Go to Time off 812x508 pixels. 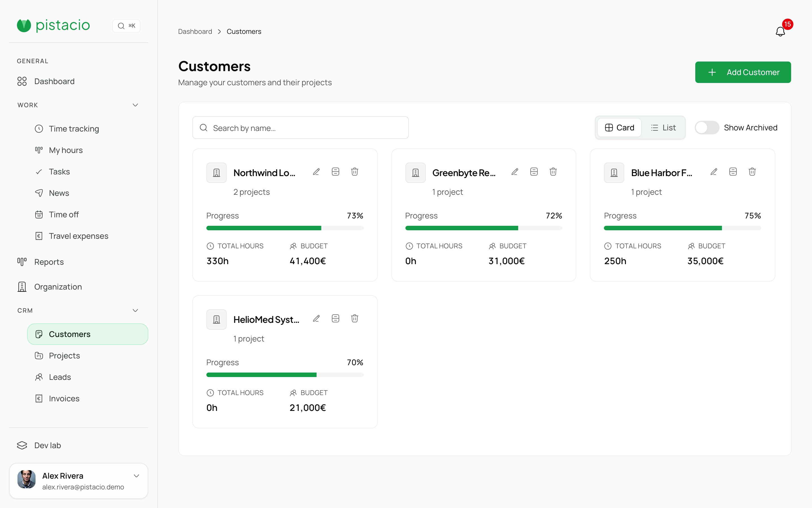click(x=88, y=214)
